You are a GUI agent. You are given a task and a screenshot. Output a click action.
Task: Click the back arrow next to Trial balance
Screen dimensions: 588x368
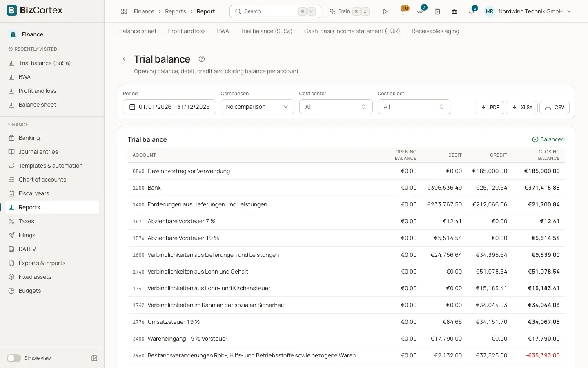[124, 59]
